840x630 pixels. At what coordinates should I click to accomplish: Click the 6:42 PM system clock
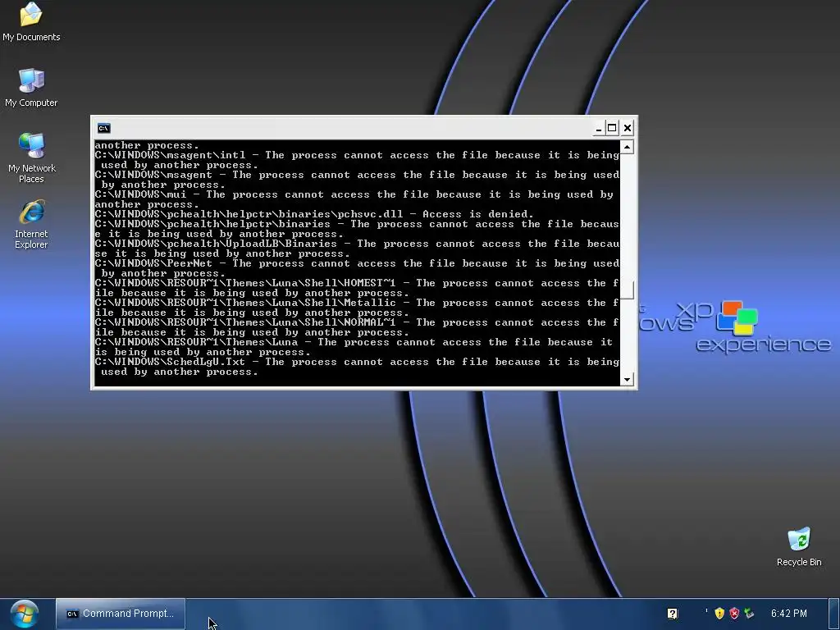pyautogui.click(x=788, y=614)
